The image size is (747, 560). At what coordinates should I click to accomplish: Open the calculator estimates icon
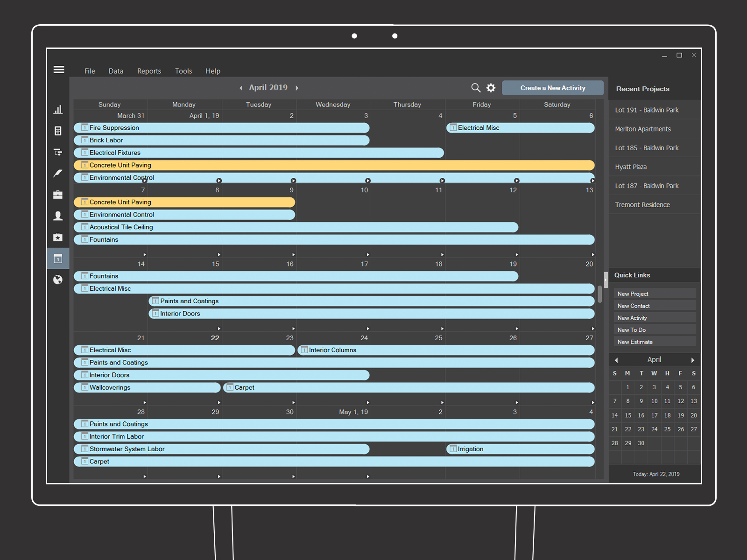click(x=58, y=131)
